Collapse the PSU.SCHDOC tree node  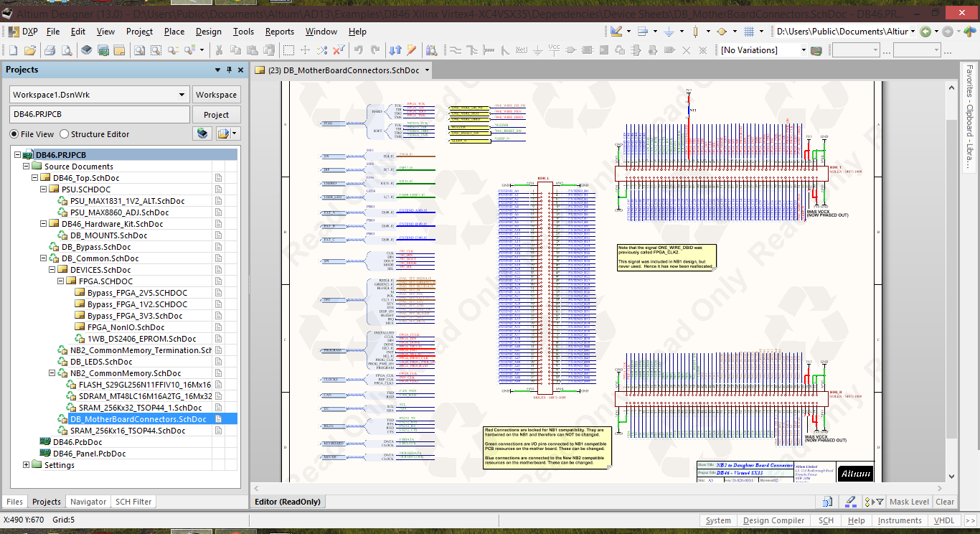(x=44, y=189)
